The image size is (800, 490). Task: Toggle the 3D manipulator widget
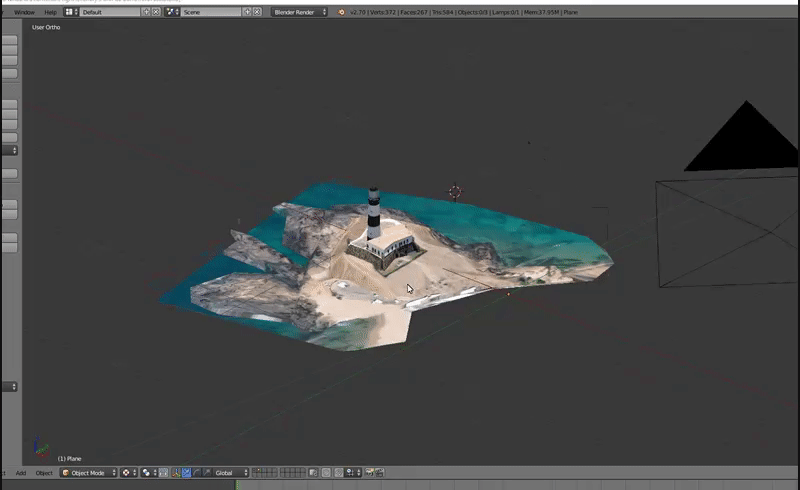pos(176,473)
